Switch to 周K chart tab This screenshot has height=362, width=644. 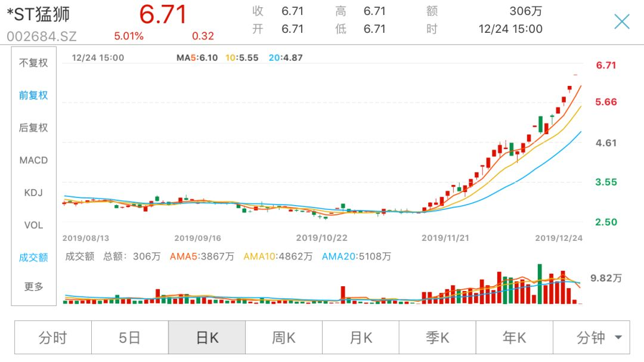tap(284, 338)
